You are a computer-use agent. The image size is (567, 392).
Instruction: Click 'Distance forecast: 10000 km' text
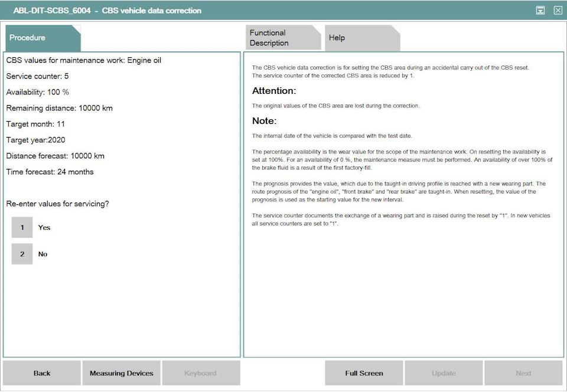(56, 156)
